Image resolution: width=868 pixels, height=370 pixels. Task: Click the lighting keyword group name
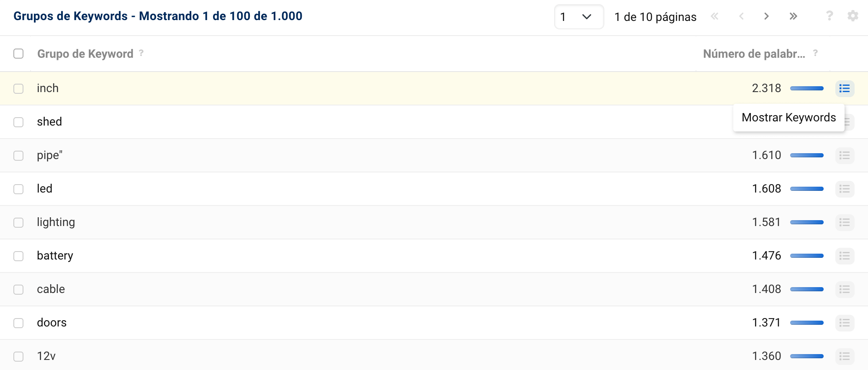(56, 222)
